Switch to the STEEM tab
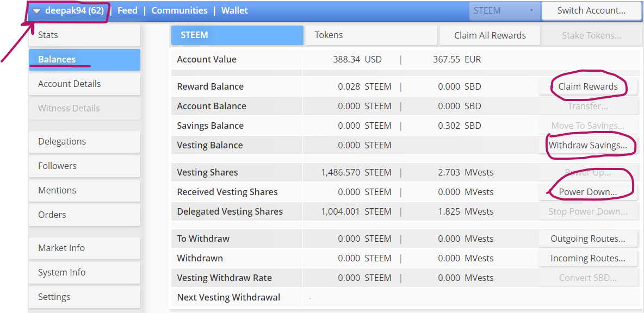The height and width of the screenshot is (313, 644). point(237,35)
